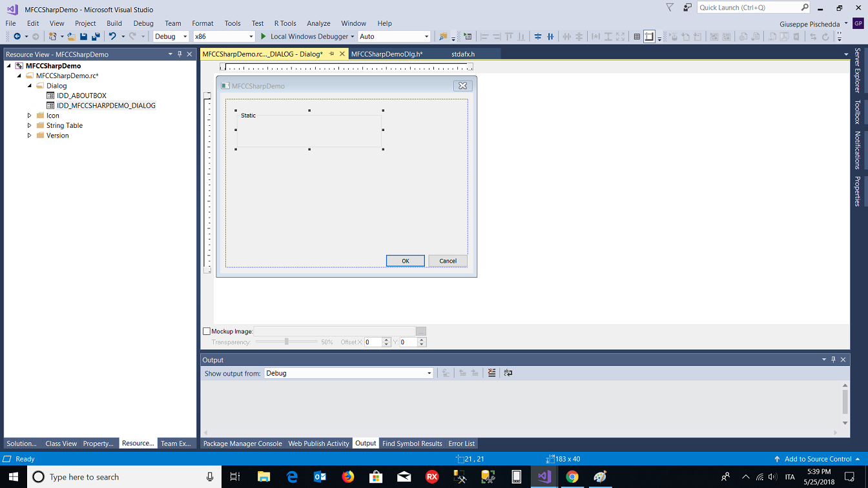Switch to the Class View tab
This screenshot has height=488, width=868.
[x=61, y=443]
